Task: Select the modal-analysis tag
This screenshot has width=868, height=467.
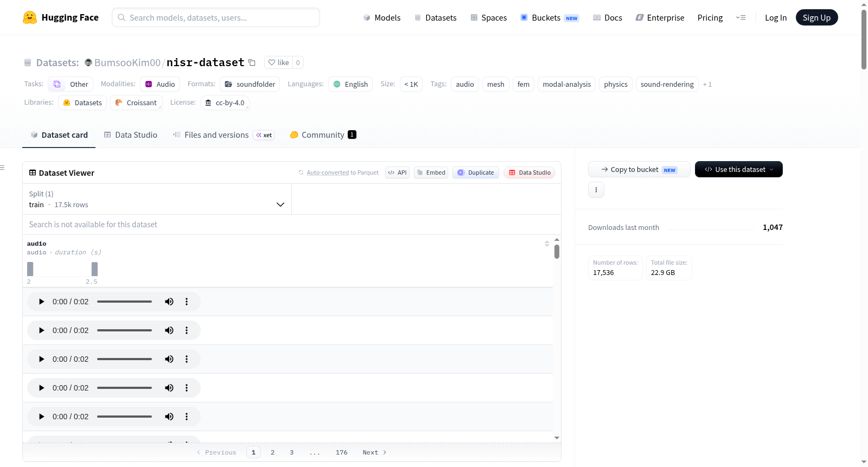Action: click(567, 84)
